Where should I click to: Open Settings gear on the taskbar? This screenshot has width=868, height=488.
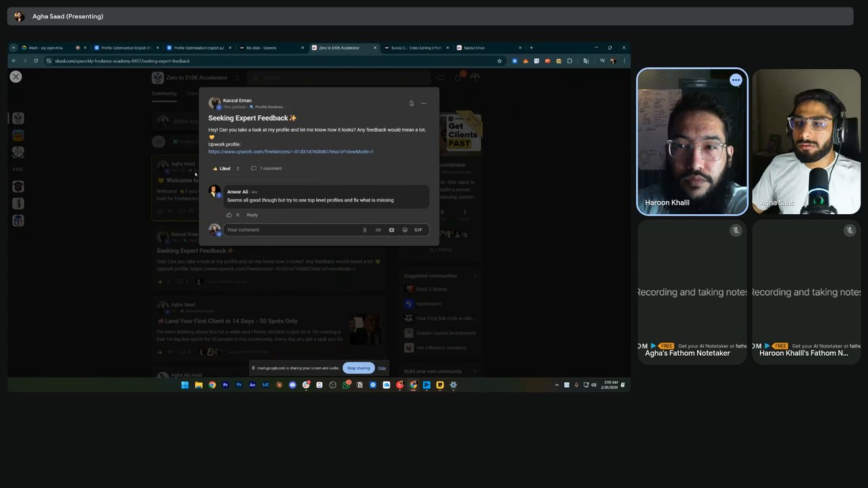(x=454, y=385)
